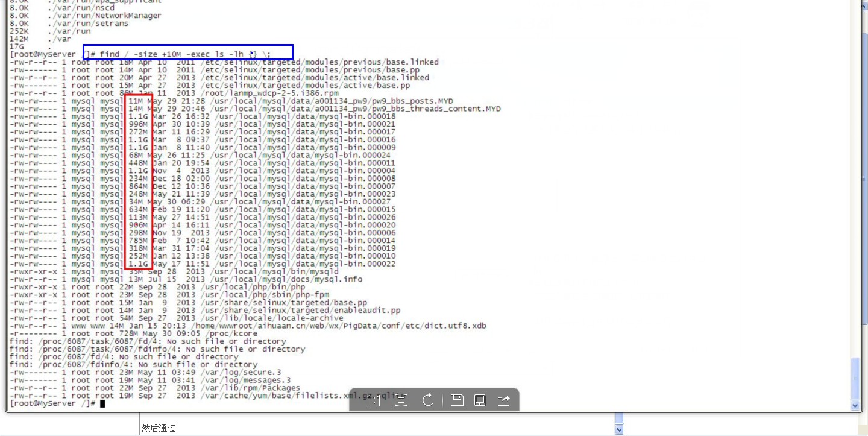This screenshot has height=436, width=868.
Task: Share the image using arrow icon
Action: (x=504, y=400)
